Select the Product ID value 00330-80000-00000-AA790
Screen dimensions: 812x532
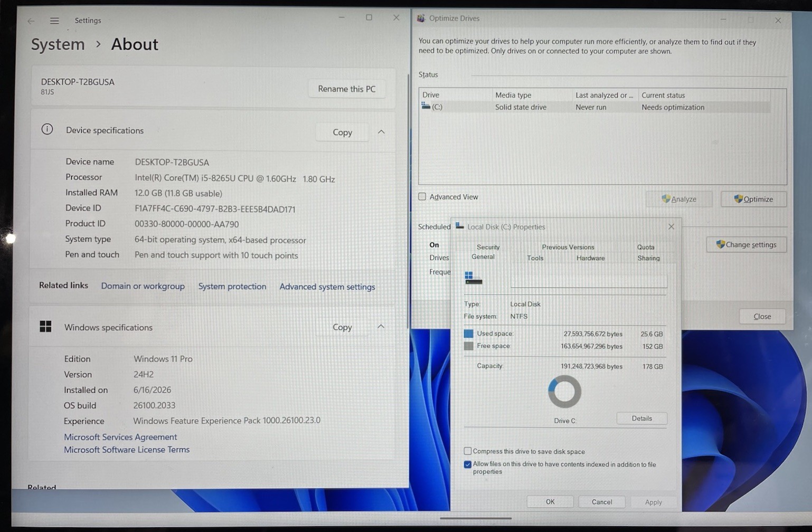187,224
